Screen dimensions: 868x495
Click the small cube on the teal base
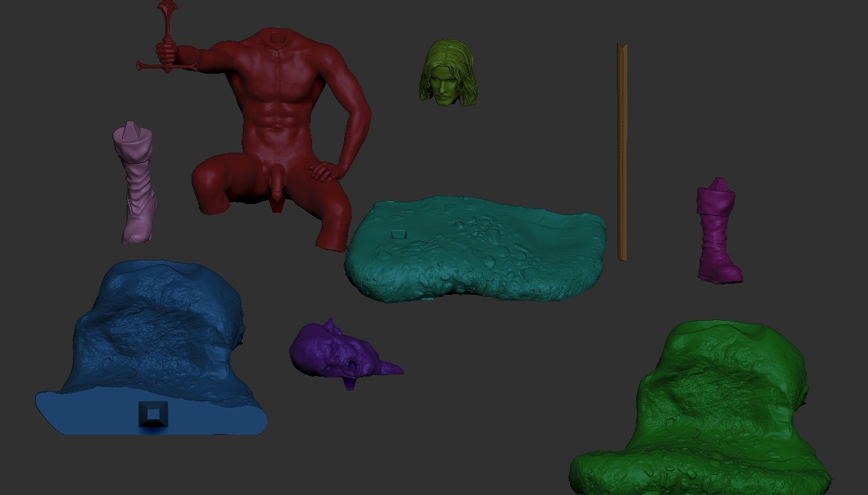[399, 232]
